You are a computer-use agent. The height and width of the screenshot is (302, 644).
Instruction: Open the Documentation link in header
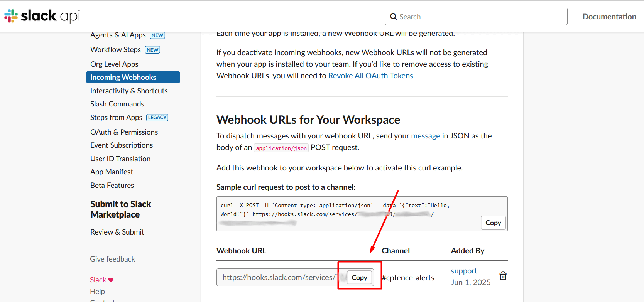tap(609, 17)
